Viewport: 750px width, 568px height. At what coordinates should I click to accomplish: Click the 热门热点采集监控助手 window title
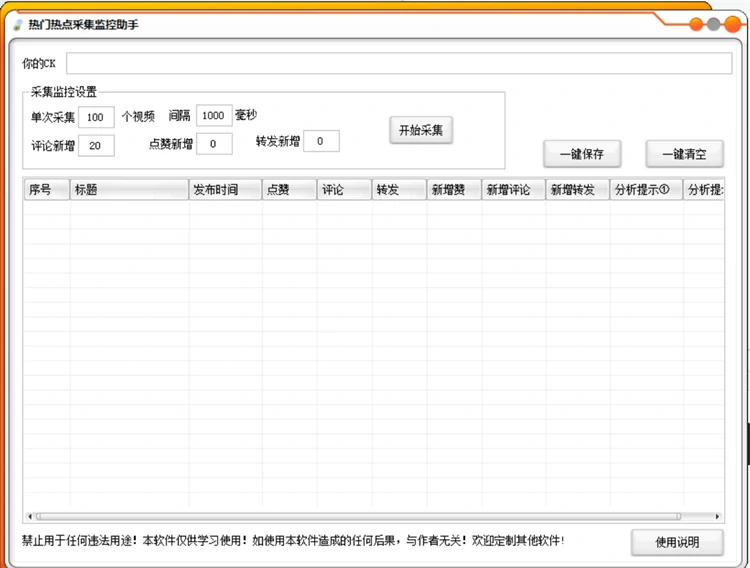pyautogui.click(x=83, y=24)
